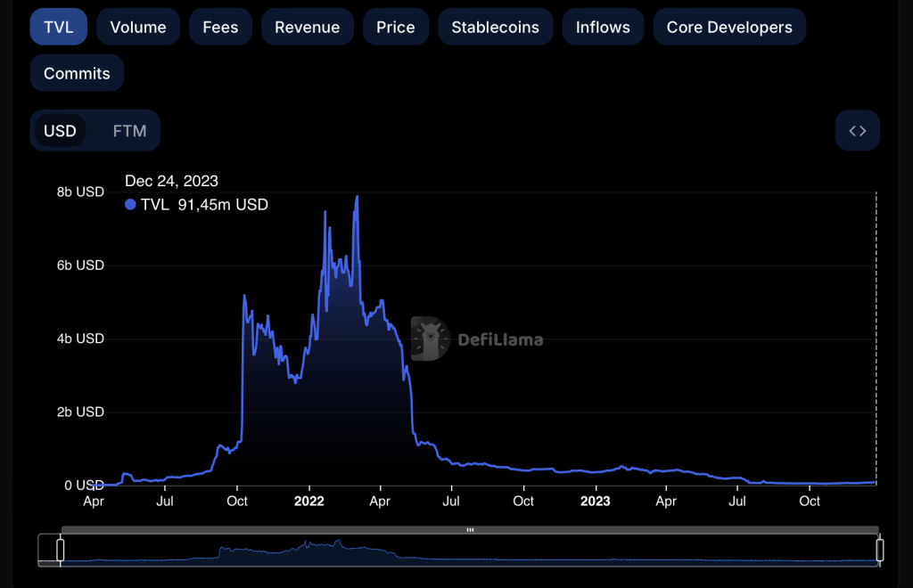Click the 2022 label on the x-axis
Screen dimensions: 913x588
308,501
